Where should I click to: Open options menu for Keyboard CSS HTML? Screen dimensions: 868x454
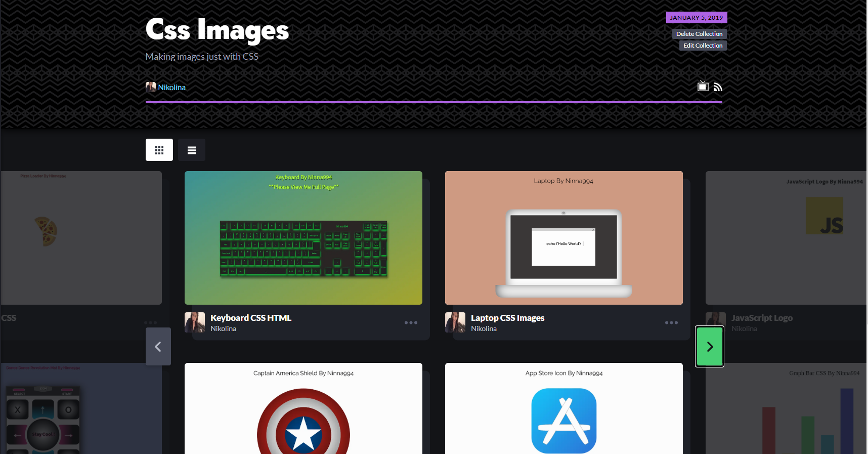(411, 322)
